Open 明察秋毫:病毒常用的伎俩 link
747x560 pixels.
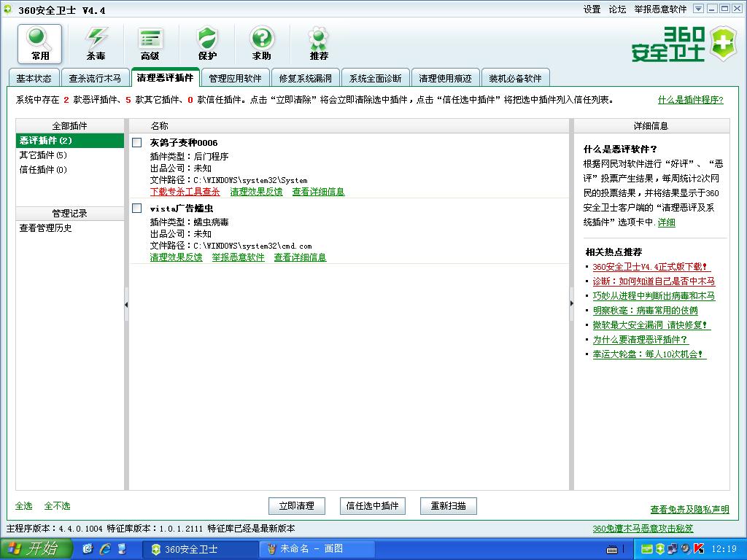click(645, 311)
